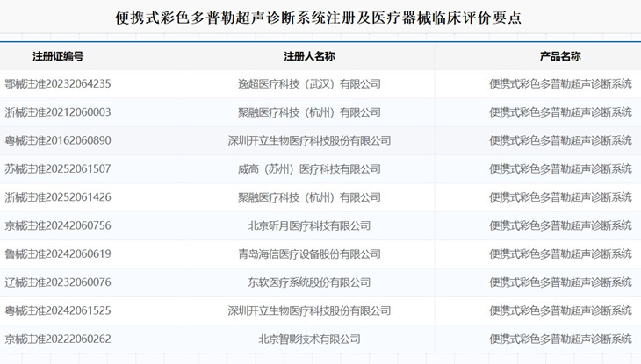641x364 pixels.
Task: Click 聚融医疗科技（杭州）有限公司 in row 浙械注准20212060003
Action: [x=309, y=112]
